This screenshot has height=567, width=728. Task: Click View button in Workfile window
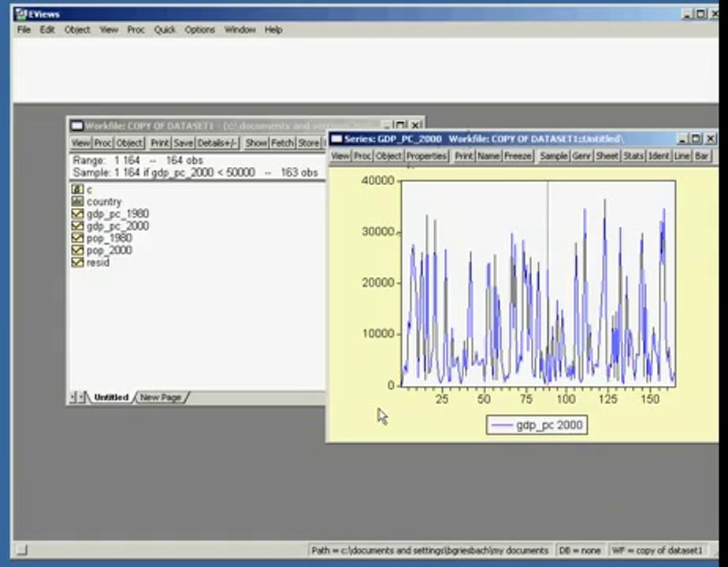coord(80,143)
